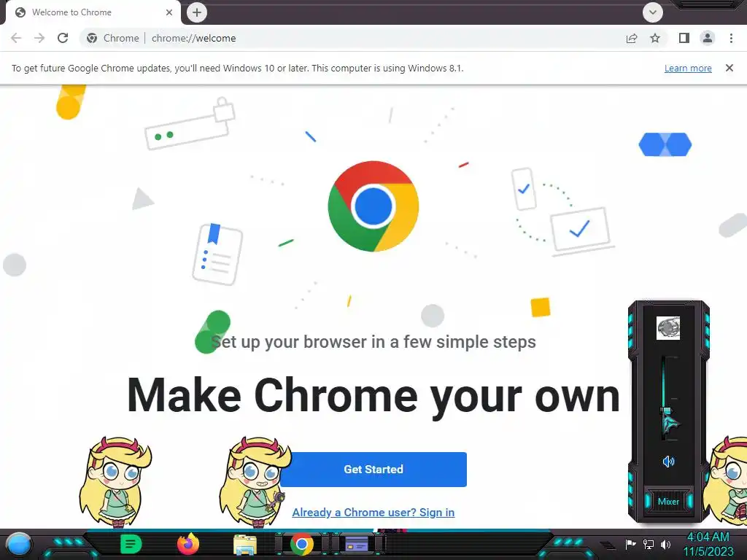Viewport: 747px width, 560px height.
Task: Share this page icon
Action: (632, 38)
